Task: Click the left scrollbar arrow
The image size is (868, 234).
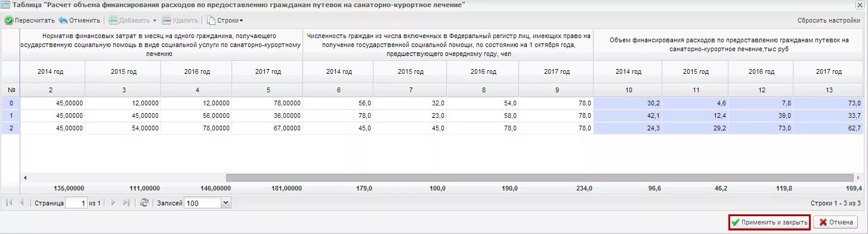Action: tap(25, 177)
